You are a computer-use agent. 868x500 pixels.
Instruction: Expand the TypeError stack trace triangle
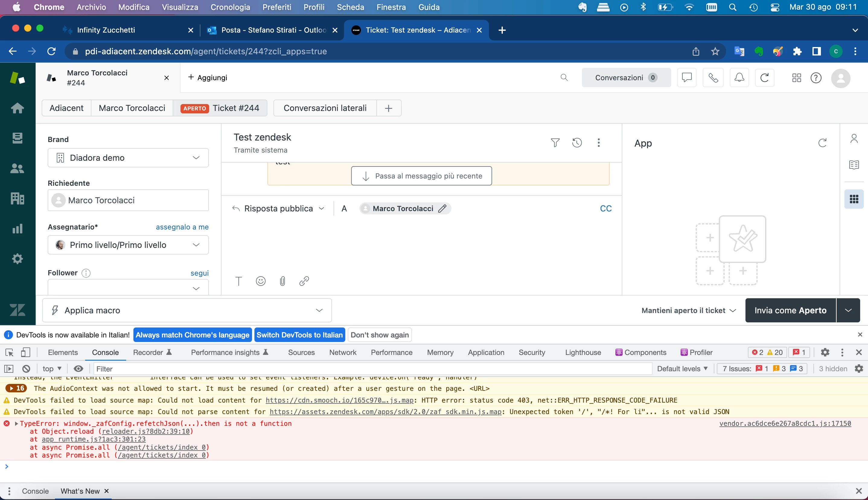[16, 423]
